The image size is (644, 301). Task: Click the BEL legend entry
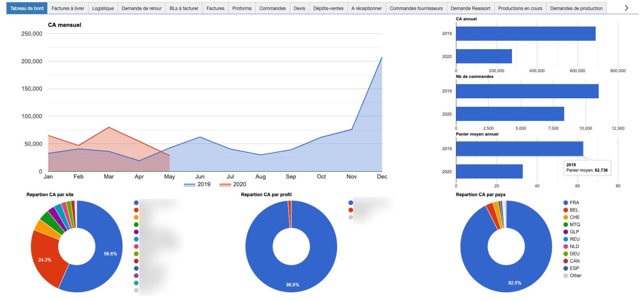(x=571, y=210)
